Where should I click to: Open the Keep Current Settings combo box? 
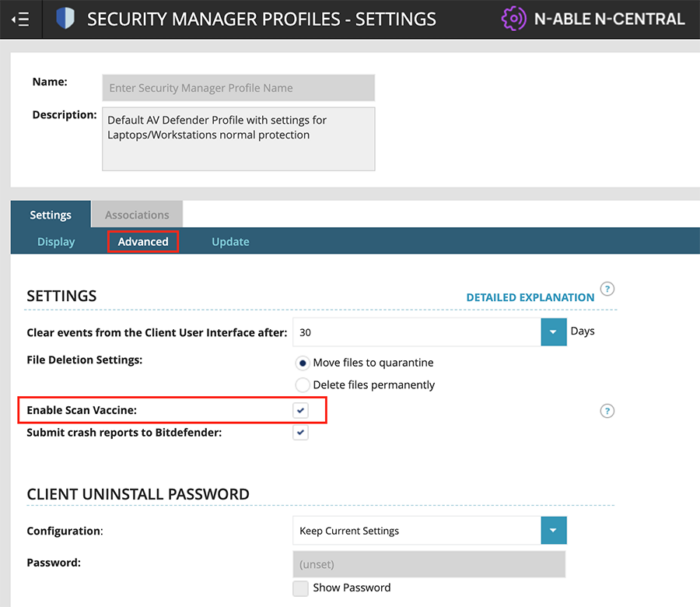pos(416,531)
